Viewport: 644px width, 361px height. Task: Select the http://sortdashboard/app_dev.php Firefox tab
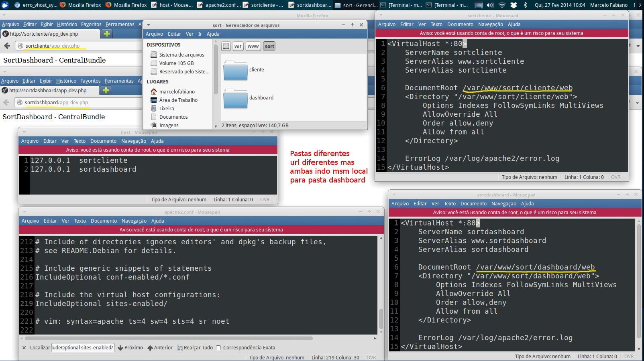click(x=49, y=90)
